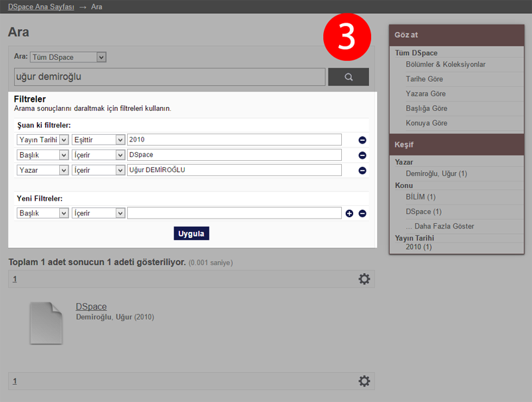This screenshot has width=532, height=402.
Task: Add a new filter row with plus icon
Action: click(x=349, y=213)
